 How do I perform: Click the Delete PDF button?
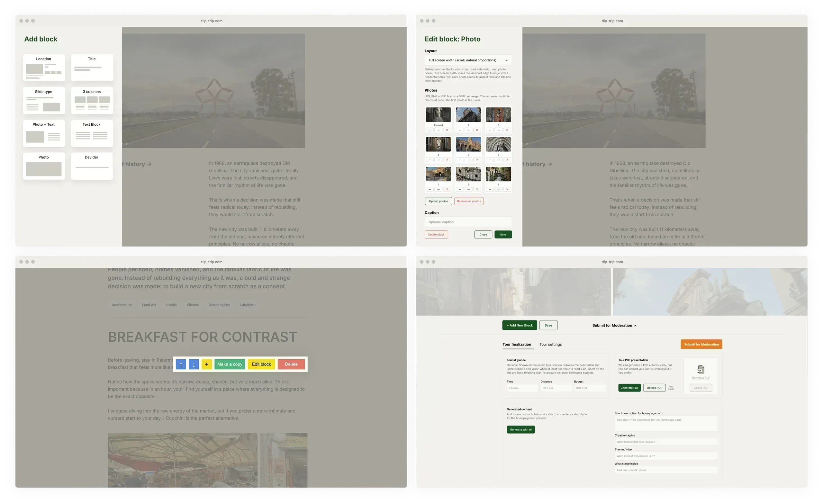coord(701,388)
